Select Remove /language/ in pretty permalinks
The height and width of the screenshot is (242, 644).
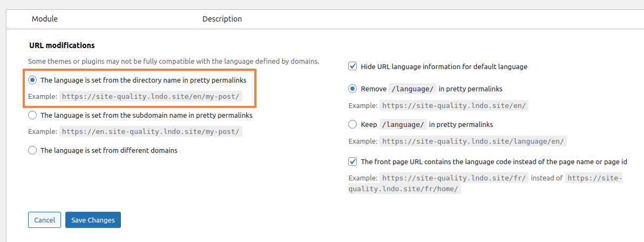point(352,89)
